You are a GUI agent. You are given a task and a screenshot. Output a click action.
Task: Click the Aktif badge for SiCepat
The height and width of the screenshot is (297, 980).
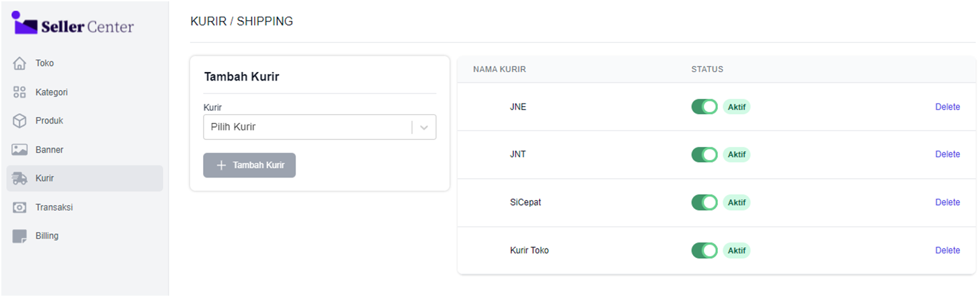coord(737,202)
